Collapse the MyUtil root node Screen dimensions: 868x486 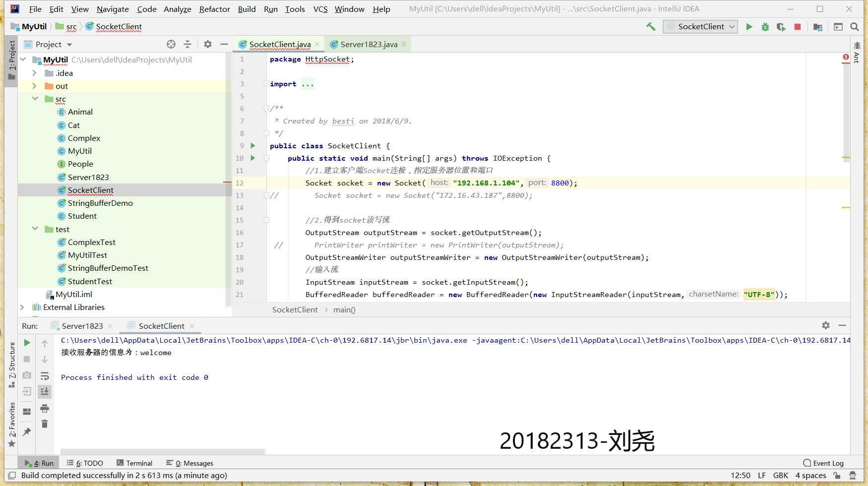click(x=23, y=60)
